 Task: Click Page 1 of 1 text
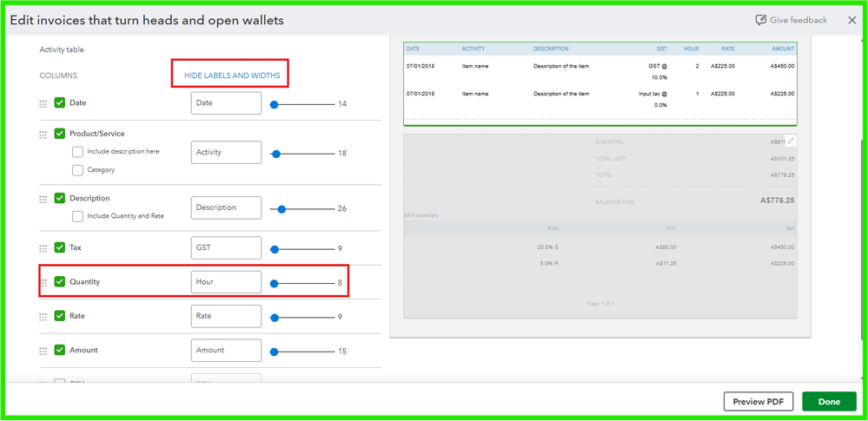pos(600,304)
